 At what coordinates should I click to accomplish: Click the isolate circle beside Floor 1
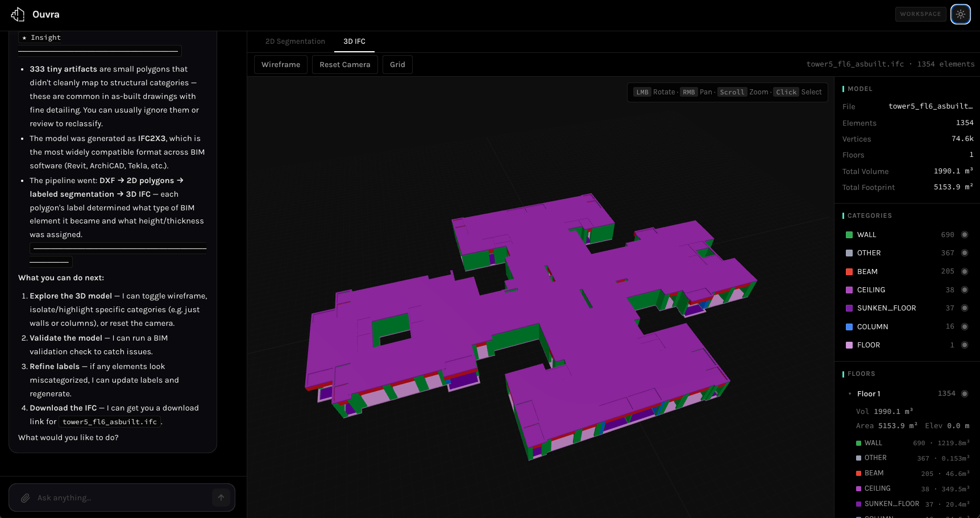[x=965, y=393]
